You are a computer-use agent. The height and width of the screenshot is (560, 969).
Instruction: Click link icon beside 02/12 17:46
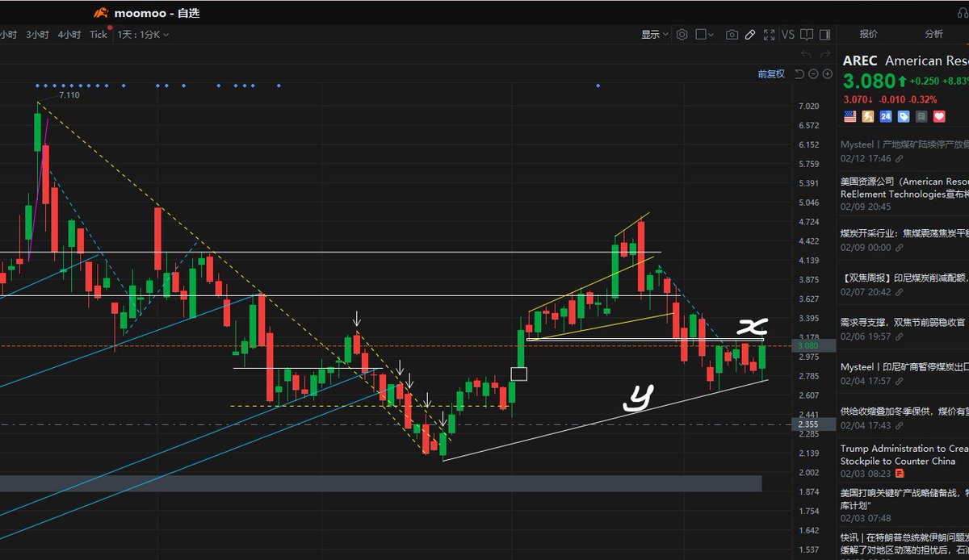click(899, 159)
